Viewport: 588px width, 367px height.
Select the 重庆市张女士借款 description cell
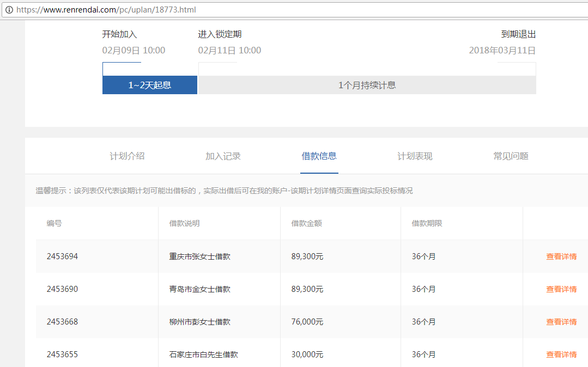[199, 256]
